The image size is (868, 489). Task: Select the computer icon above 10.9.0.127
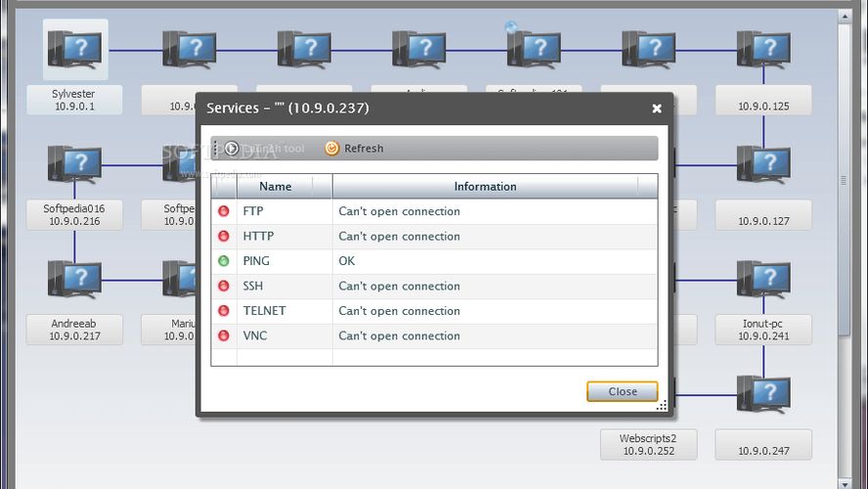click(763, 164)
